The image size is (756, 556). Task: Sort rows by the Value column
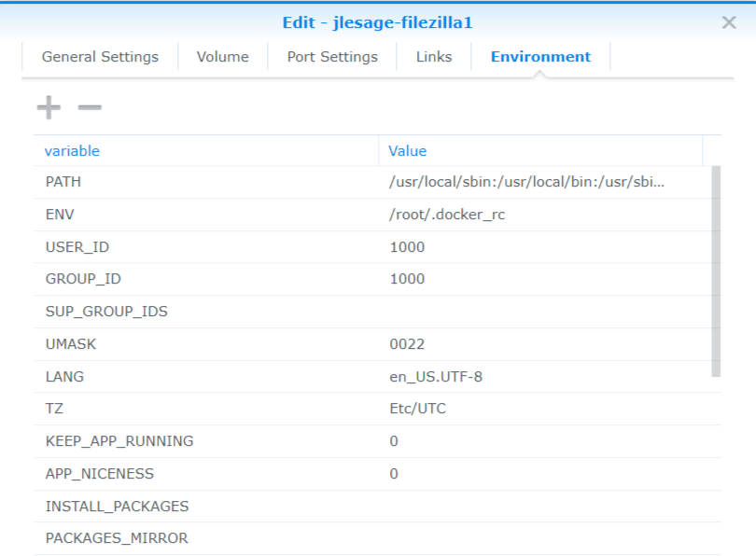[402, 150]
